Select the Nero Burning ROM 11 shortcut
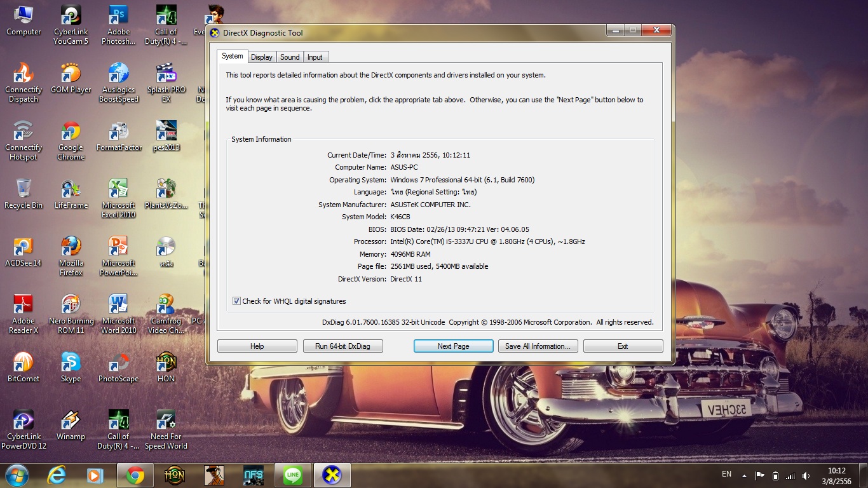 (x=71, y=315)
